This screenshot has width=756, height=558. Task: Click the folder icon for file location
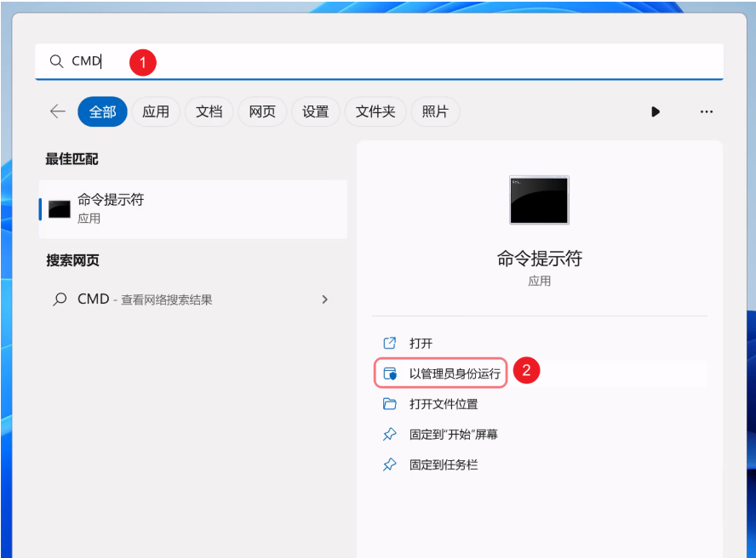click(390, 404)
